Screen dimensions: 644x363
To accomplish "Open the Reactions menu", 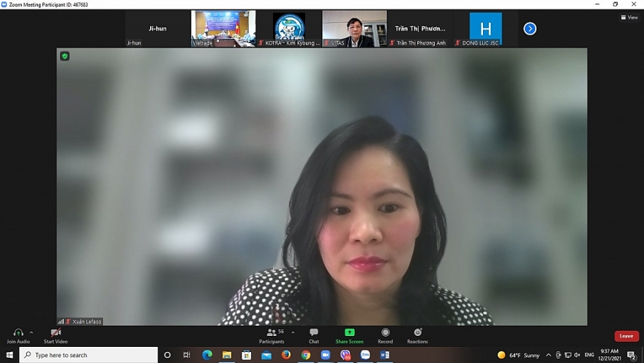I will click(x=417, y=333).
